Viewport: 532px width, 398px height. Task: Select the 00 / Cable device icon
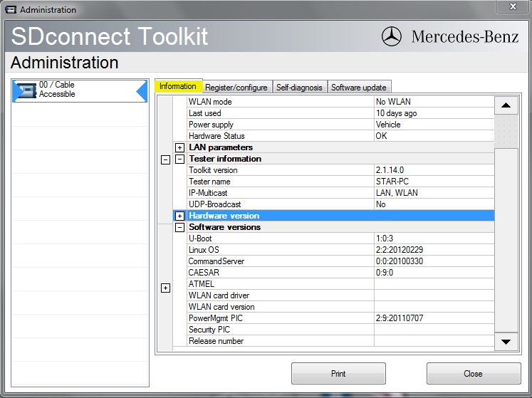pyautogui.click(x=27, y=90)
